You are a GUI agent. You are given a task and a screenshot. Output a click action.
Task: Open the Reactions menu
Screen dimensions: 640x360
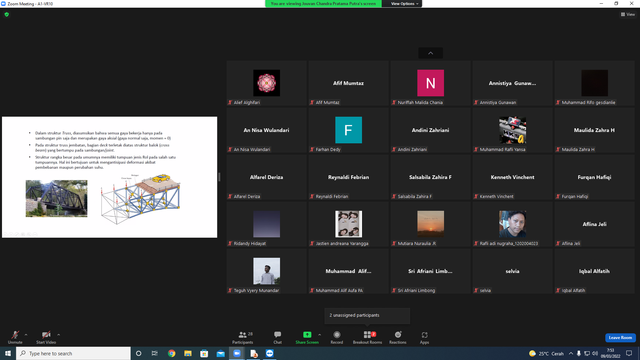(398, 337)
